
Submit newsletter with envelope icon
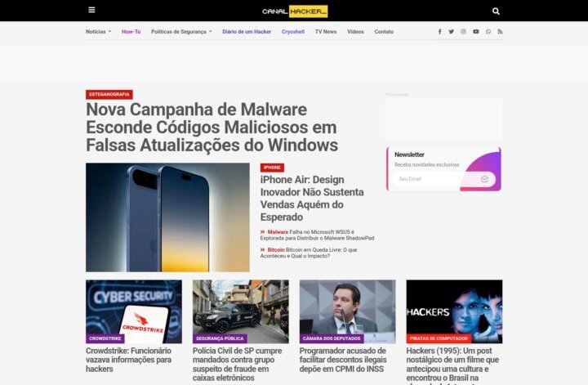pyautogui.click(x=484, y=179)
